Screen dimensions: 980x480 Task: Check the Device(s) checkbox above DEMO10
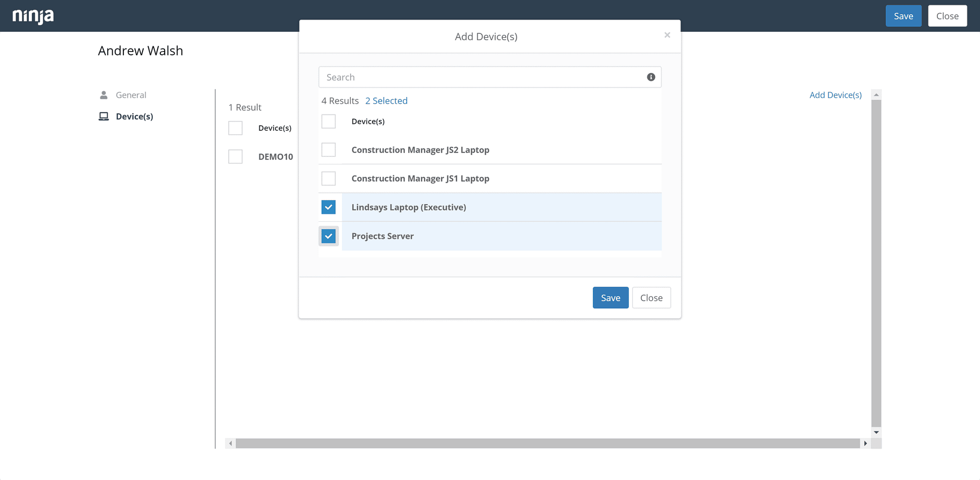coord(235,127)
